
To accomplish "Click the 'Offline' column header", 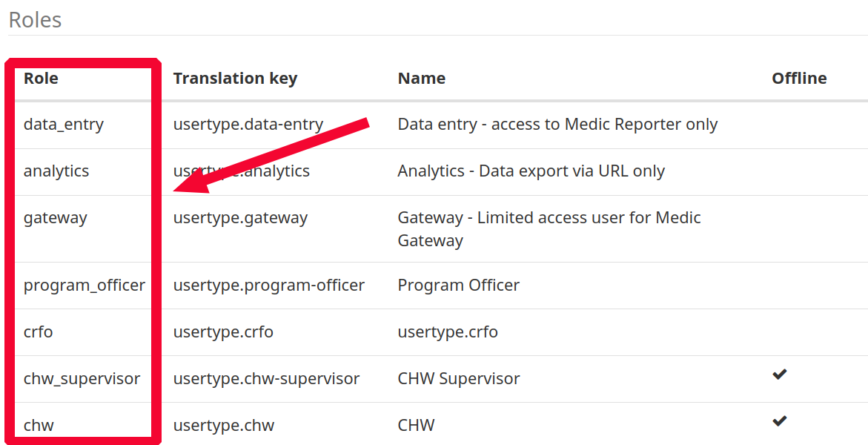I will pos(799,78).
